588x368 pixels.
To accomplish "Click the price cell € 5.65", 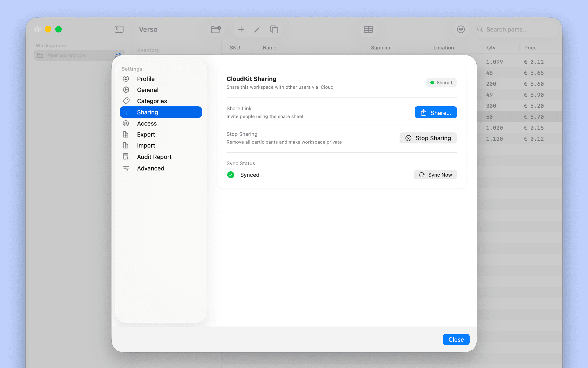I will [533, 73].
